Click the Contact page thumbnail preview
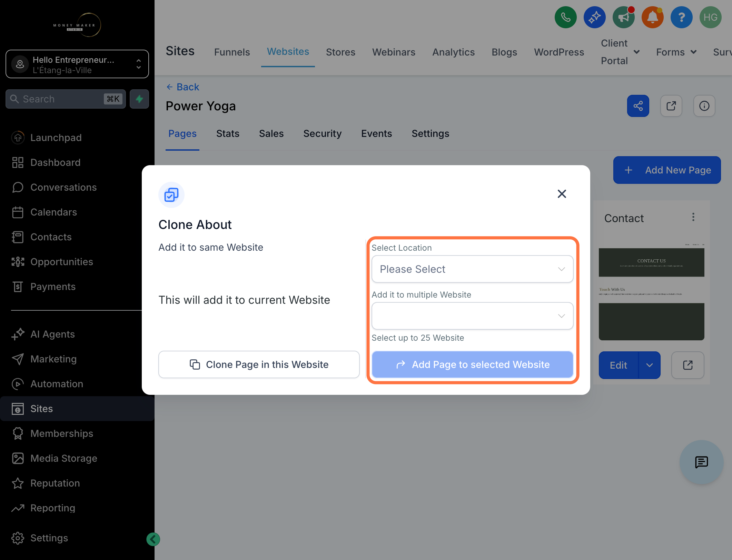Image resolution: width=732 pixels, height=560 pixels. click(x=651, y=292)
